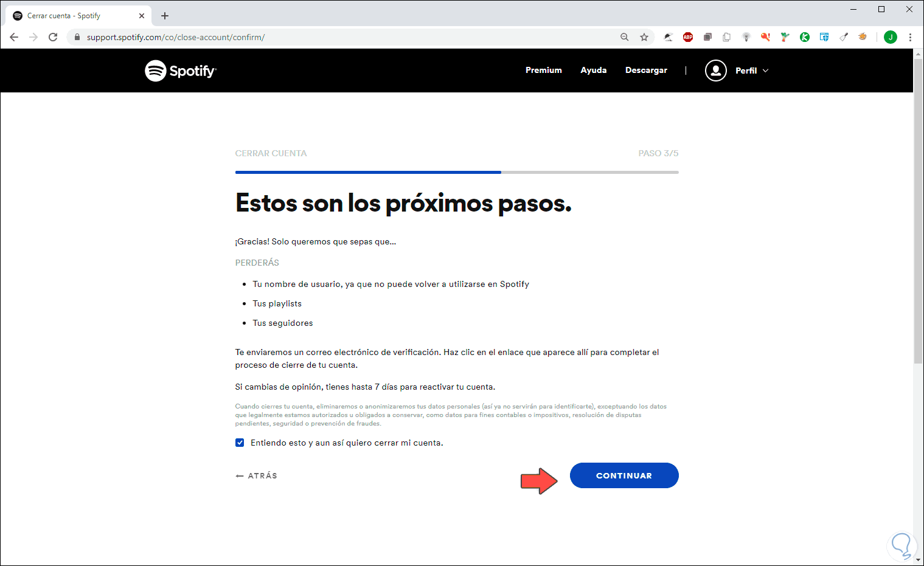Click the 'Cuando cierres tu cuenta' fine print
The width and height of the screenshot is (924, 566).
click(x=451, y=415)
